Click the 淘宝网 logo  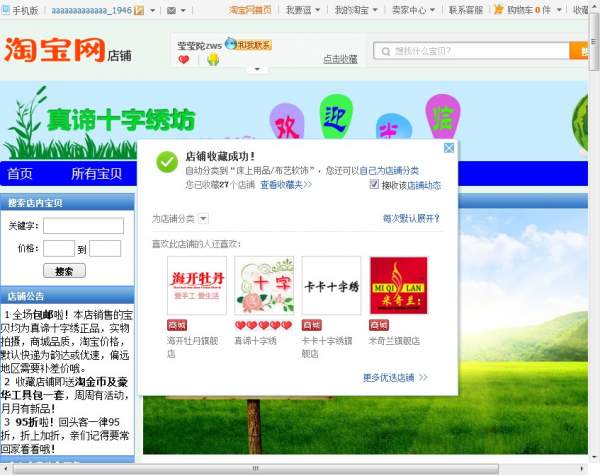tap(54, 50)
